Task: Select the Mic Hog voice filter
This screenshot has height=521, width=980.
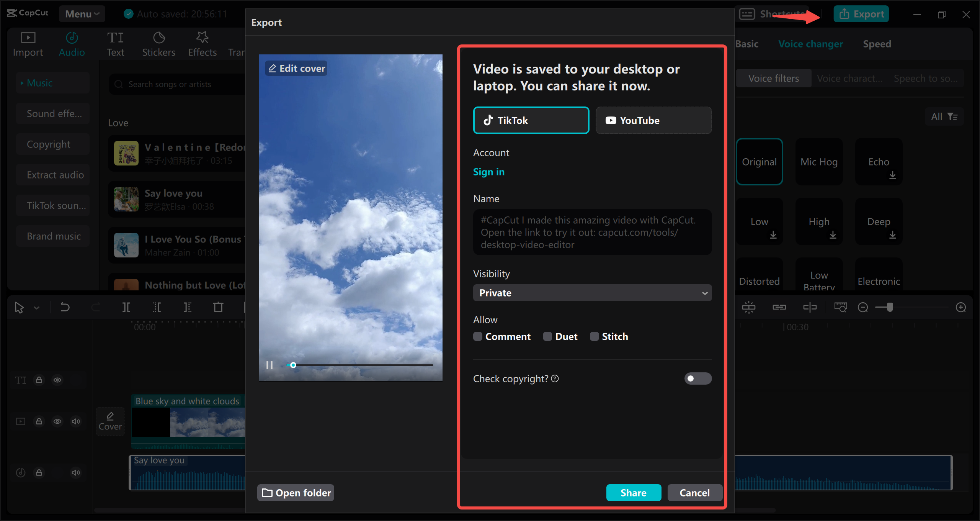Action: tap(819, 162)
